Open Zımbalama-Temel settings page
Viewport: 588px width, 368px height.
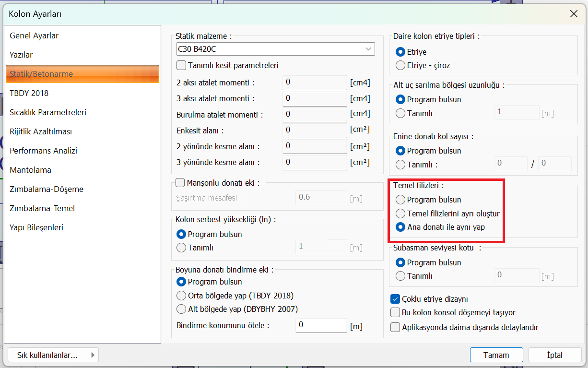click(x=42, y=208)
